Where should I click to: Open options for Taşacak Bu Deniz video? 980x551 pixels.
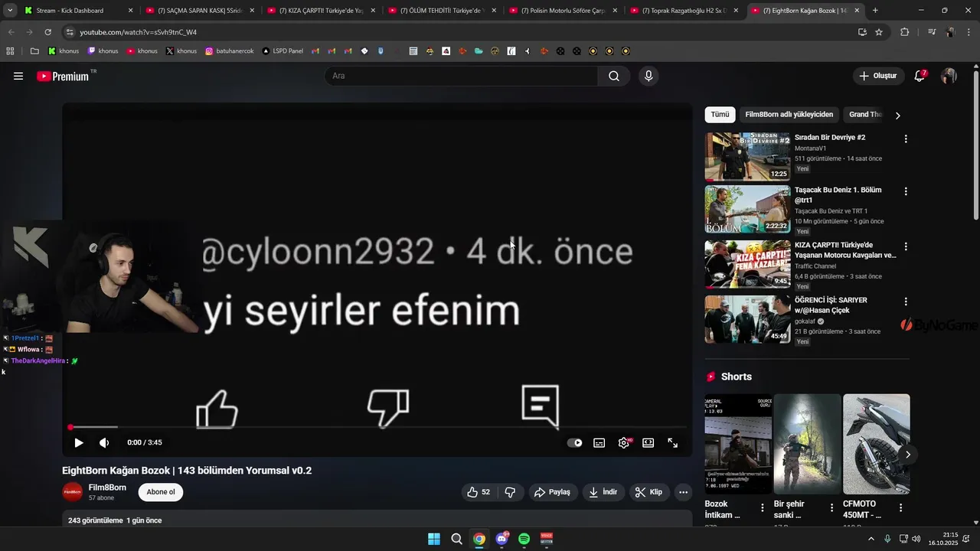[906, 191]
